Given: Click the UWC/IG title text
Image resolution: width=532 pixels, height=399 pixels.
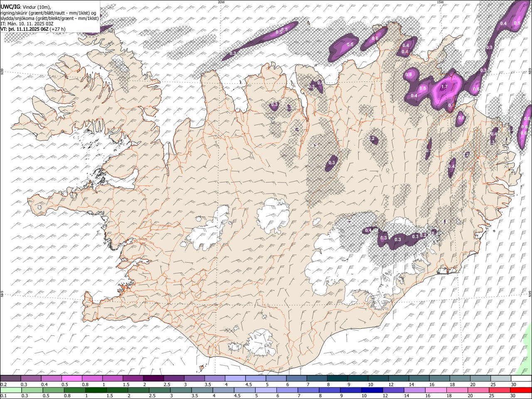Looking at the screenshot, I should pyautogui.click(x=10, y=7).
